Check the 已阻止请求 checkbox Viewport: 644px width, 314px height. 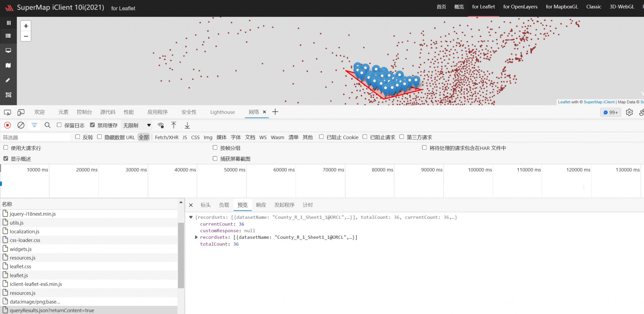pyautogui.click(x=365, y=137)
